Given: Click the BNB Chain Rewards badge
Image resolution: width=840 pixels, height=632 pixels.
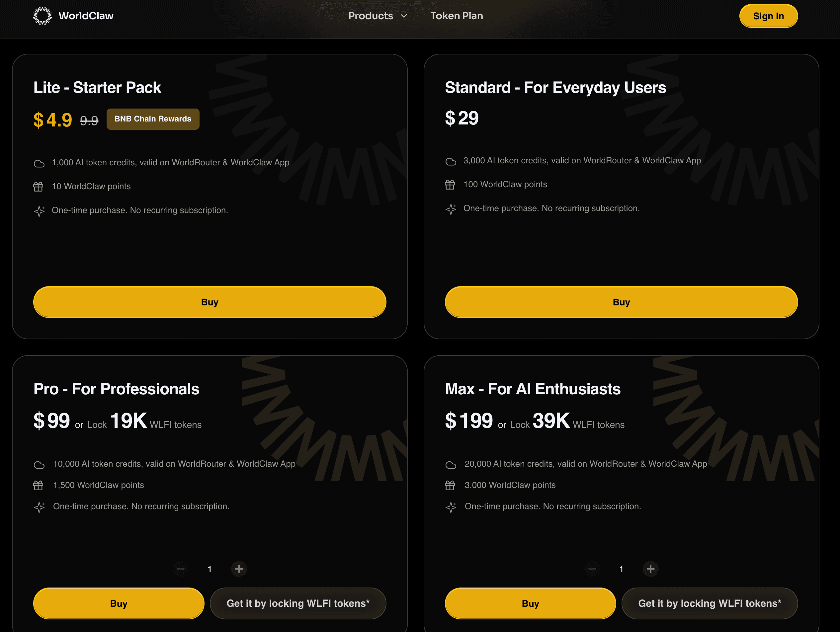Looking at the screenshot, I should tap(153, 119).
